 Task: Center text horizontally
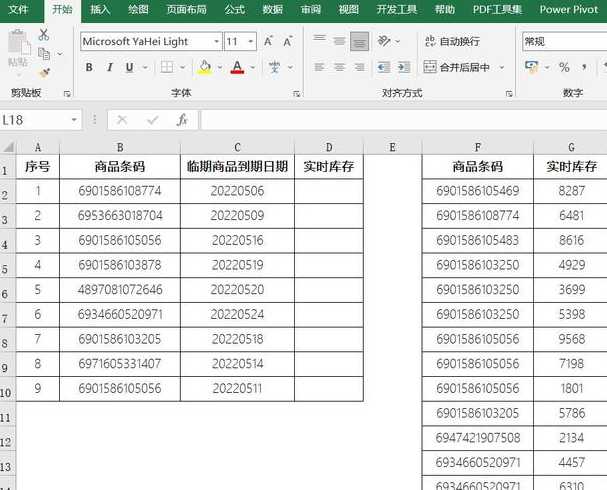tap(340, 67)
